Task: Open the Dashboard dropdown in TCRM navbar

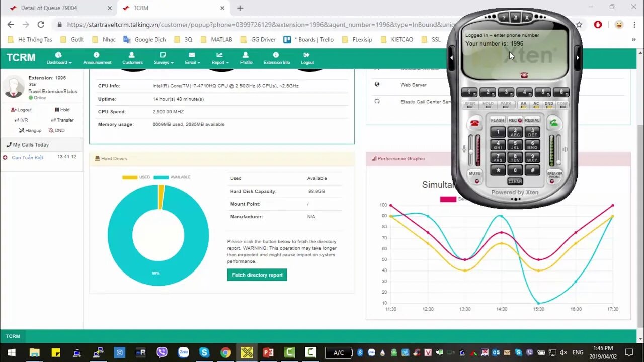Action: tap(59, 58)
